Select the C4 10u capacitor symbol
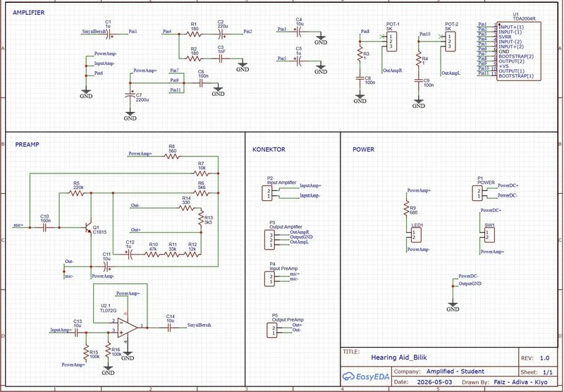564x392 pixels. pos(298,32)
